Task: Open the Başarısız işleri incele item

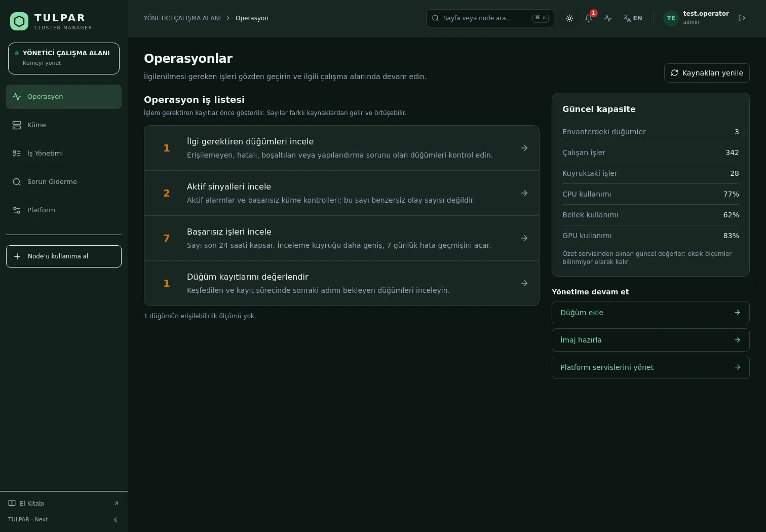Action: 341,238
